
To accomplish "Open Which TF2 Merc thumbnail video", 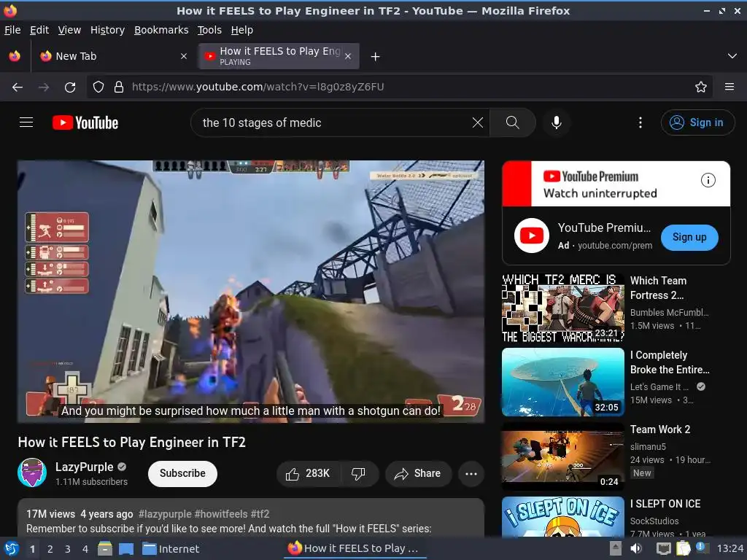I will click(x=562, y=308).
